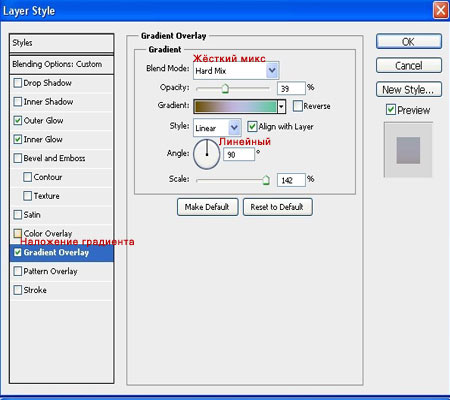Select the Gradient Overlay row label
Image resolution: width=450 pixels, height=400 pixels.
(x=56, y=252)
